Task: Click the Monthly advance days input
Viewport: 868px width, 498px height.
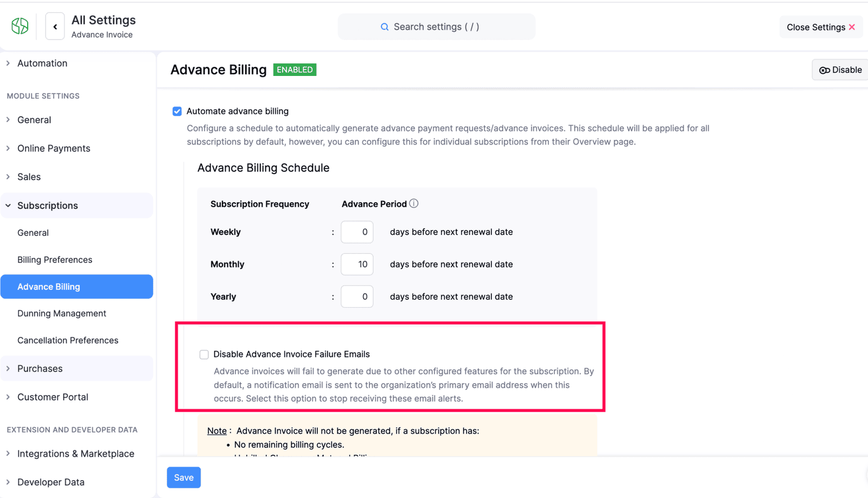Action: pos(357,264)
